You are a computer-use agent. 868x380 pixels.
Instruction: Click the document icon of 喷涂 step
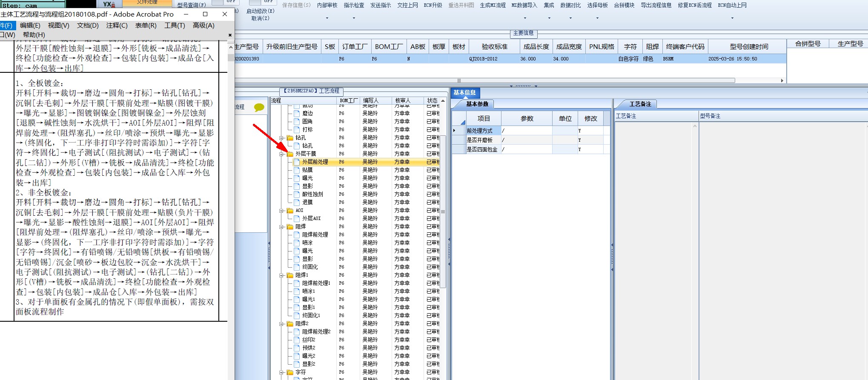(x=297, y=243)
